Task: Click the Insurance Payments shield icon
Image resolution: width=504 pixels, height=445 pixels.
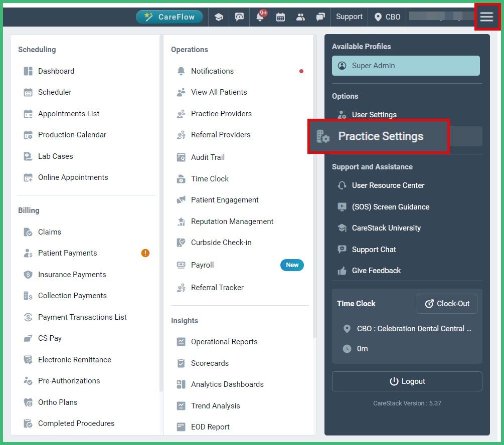Action: tap(28, 275)
